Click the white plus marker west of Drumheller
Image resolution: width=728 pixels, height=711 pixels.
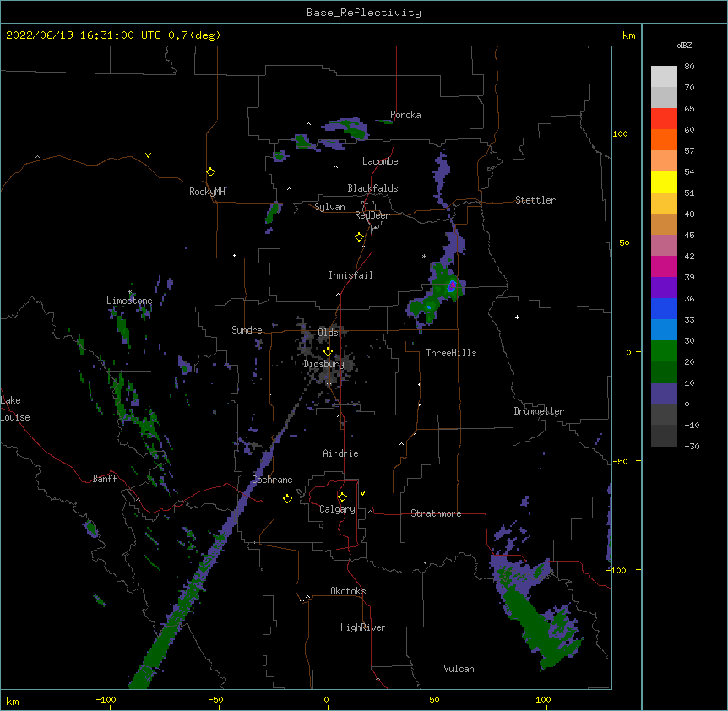(x=517, y=317)
